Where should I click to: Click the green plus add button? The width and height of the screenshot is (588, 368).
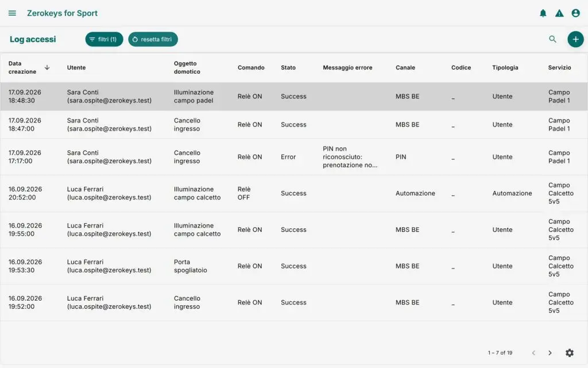575,39
